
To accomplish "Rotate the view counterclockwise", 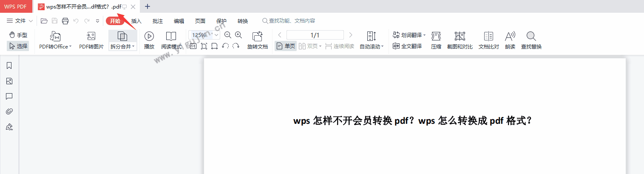I will tap(226, 46).
